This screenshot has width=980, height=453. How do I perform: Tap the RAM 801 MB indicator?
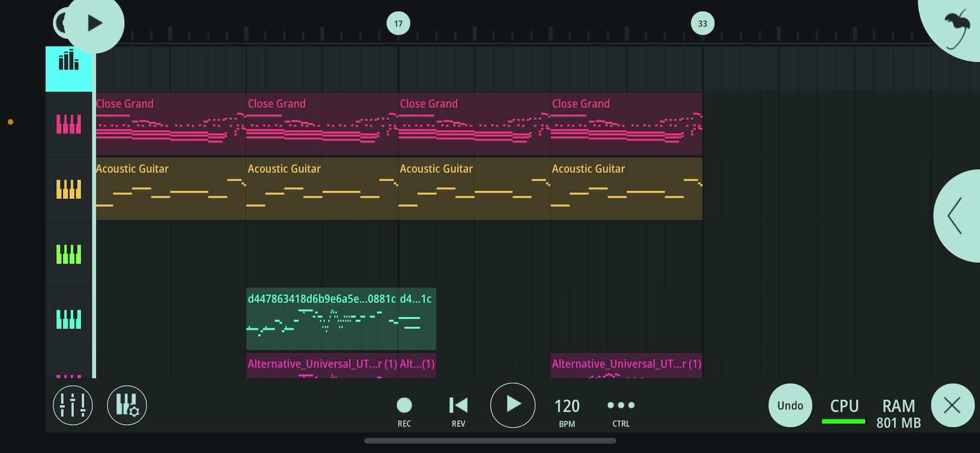click(899, 413)
